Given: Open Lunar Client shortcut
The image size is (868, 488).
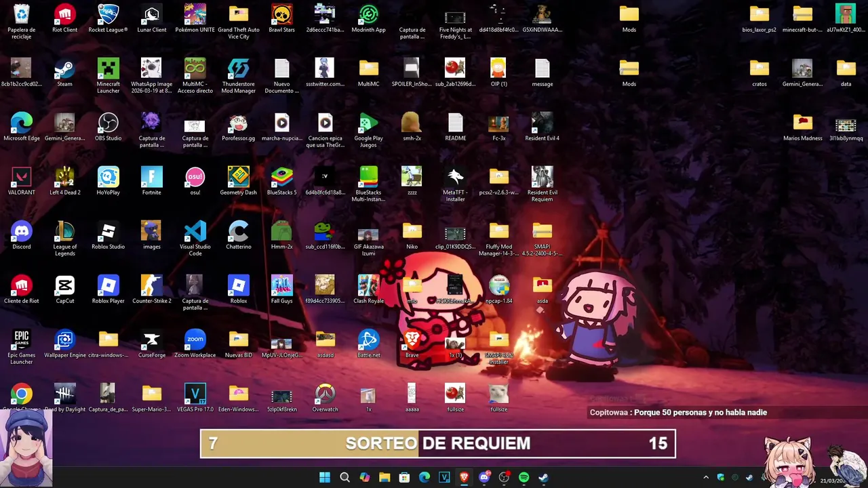Looking at the screenshot, I should 151,18.
